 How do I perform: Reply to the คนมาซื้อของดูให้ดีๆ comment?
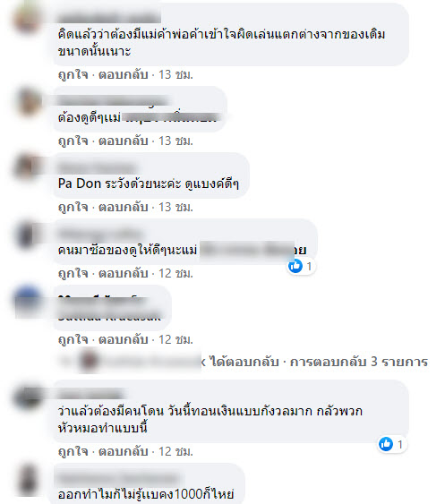124,273
